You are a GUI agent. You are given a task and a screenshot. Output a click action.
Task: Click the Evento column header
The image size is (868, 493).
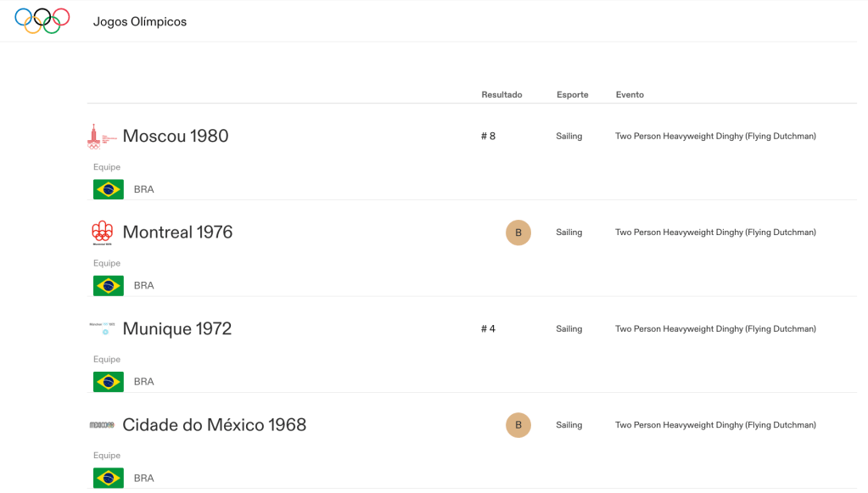coord(630,95)
